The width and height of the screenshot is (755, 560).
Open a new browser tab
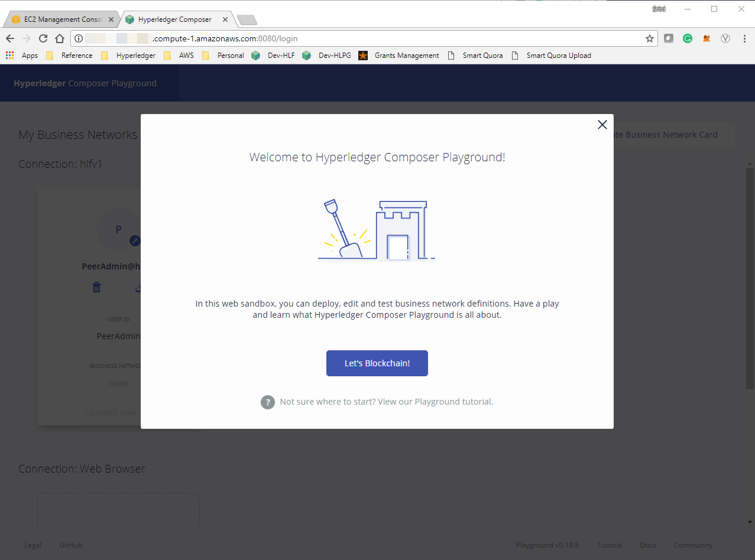247,20
